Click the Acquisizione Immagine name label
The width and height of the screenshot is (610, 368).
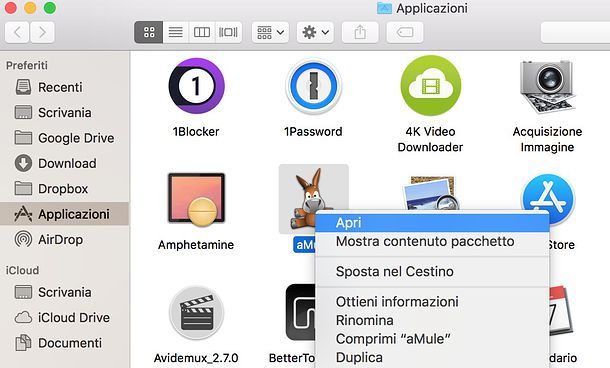coord(547,139)
